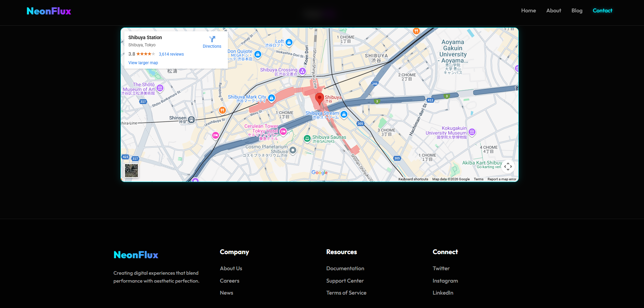Select the Cerulean Tower Tokyu Hotel marker
Image resolution: width=644 pixels, height=308 pixels.
(x=283, y=132)
